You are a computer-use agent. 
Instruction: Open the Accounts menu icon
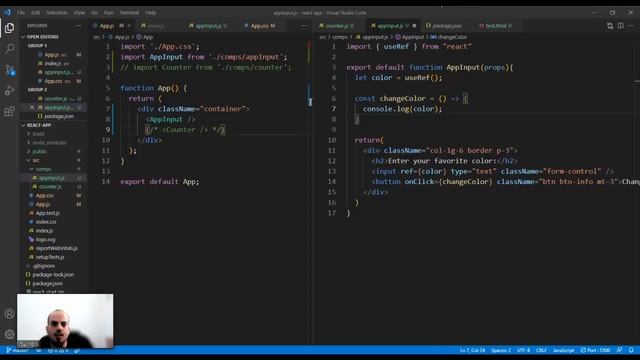click(x=9, y=313)
